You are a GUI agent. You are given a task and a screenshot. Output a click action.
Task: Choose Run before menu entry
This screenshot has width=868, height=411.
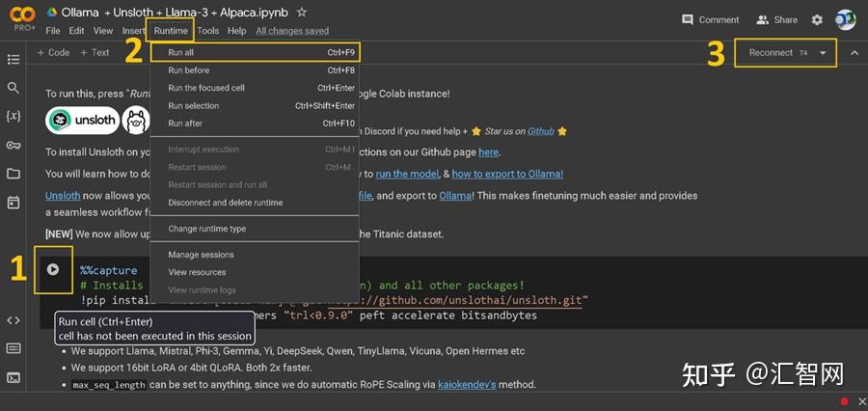click(256, 70)
